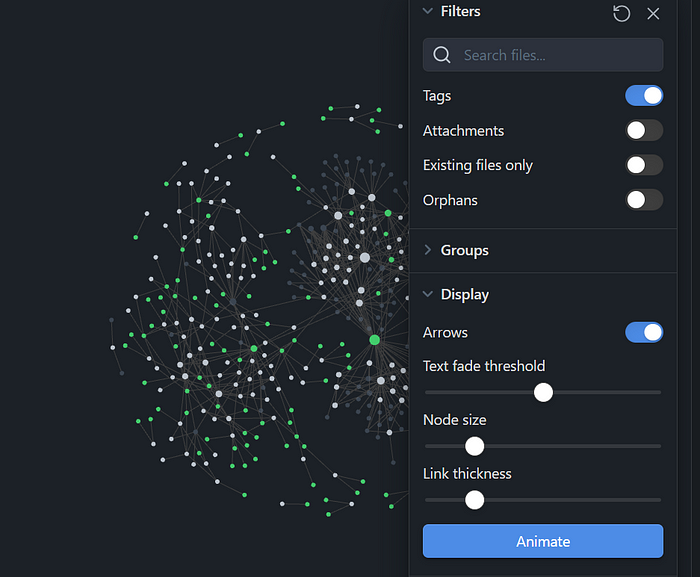
Task: Reset graph filters to default
Action: [x=622, y=13]
